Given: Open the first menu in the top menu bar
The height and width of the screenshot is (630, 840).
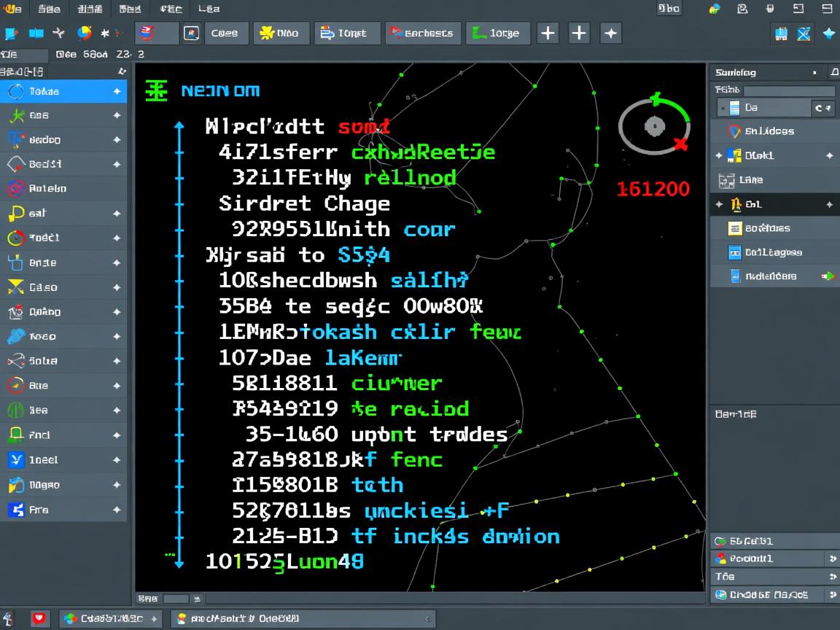Looking at the screenshot, I should (12, 9).
